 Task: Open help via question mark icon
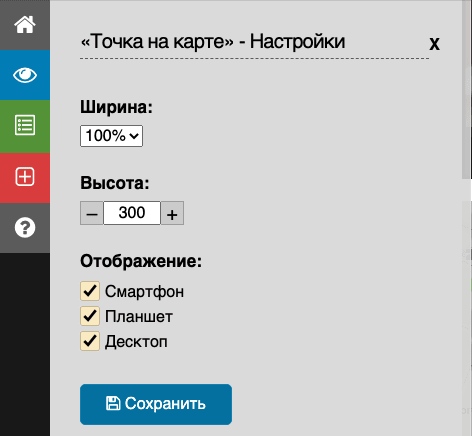click(x=25, y=228)
